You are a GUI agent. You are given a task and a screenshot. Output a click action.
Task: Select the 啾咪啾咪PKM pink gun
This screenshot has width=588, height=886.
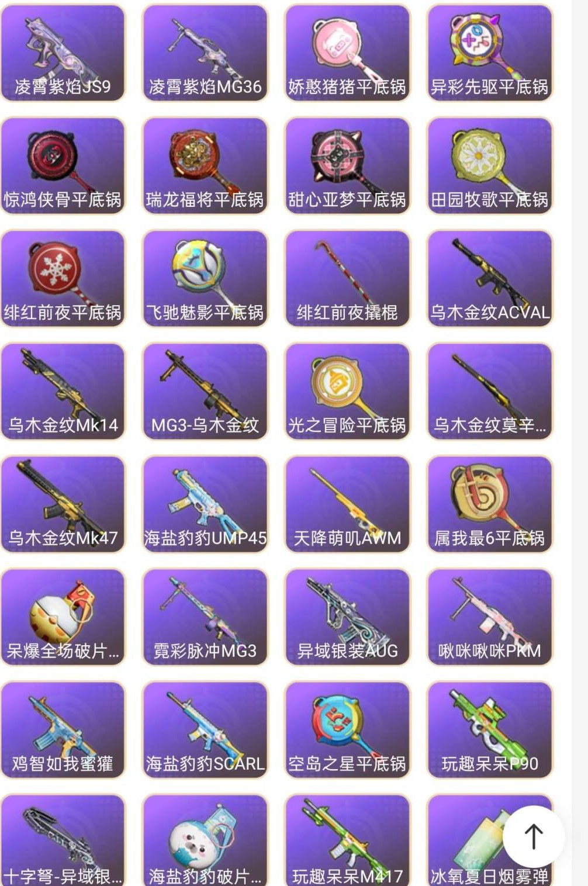[x=490, y=617]
